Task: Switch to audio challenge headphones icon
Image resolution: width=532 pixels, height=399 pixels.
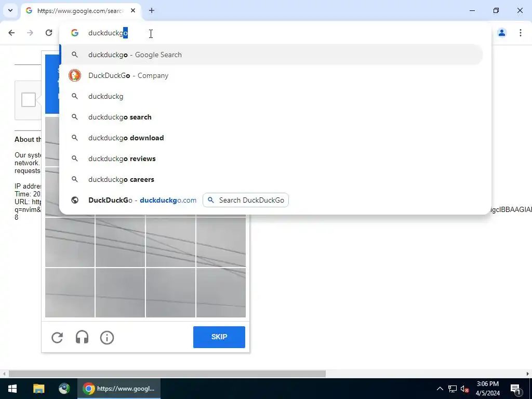Action: (82, 338)
